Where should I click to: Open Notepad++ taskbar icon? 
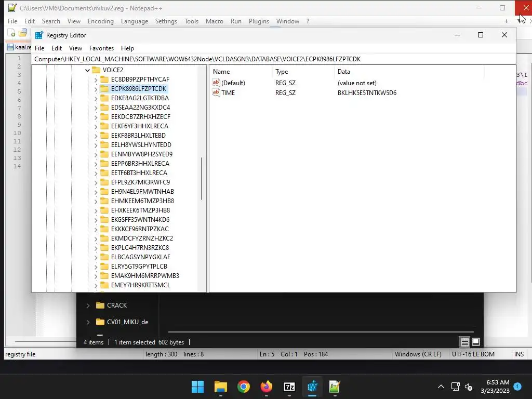(335, 387)
